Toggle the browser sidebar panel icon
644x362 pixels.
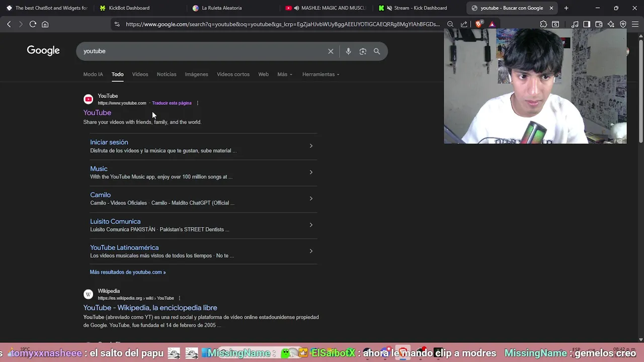point(587,24)
